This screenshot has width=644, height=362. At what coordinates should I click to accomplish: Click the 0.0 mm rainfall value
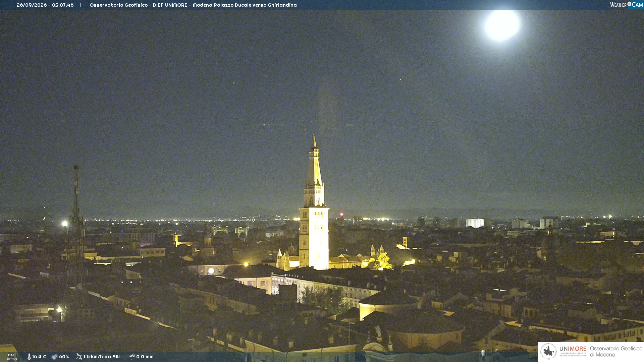pos(145,357)
